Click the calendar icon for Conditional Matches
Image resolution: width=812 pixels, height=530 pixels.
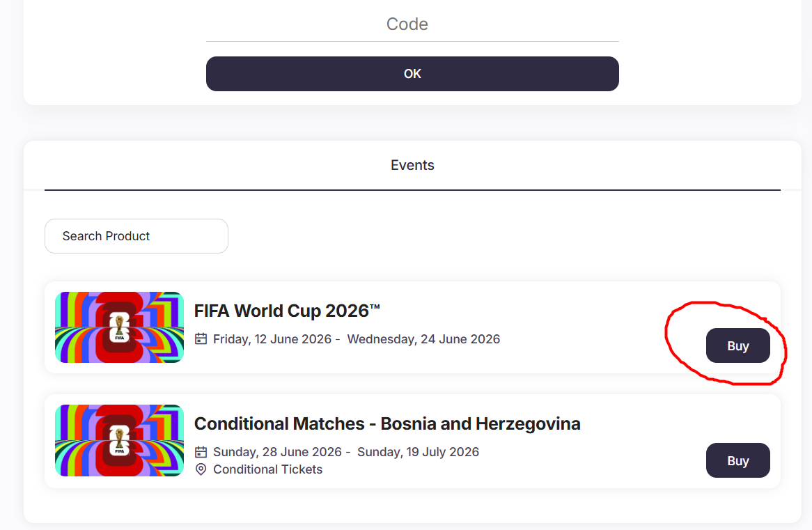click(201, 452)
